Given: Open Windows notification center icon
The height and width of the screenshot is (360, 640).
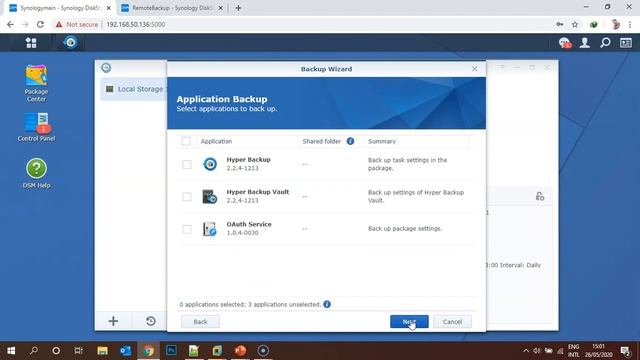Looking at the screenshot, I should (625, 351).
